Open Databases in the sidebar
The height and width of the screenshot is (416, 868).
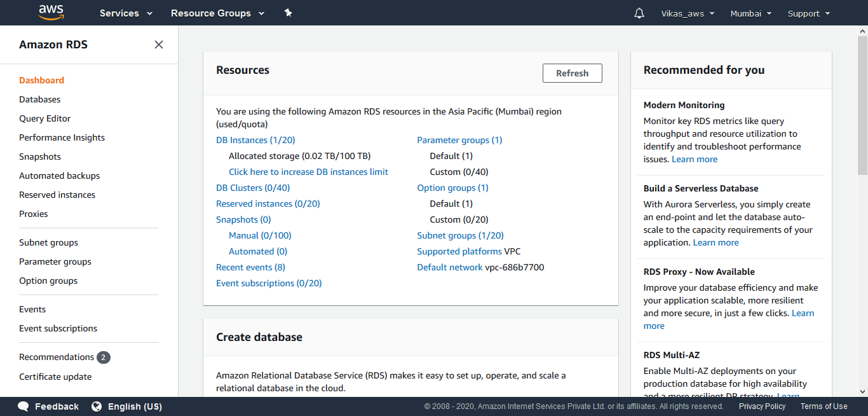coord(40,99)
